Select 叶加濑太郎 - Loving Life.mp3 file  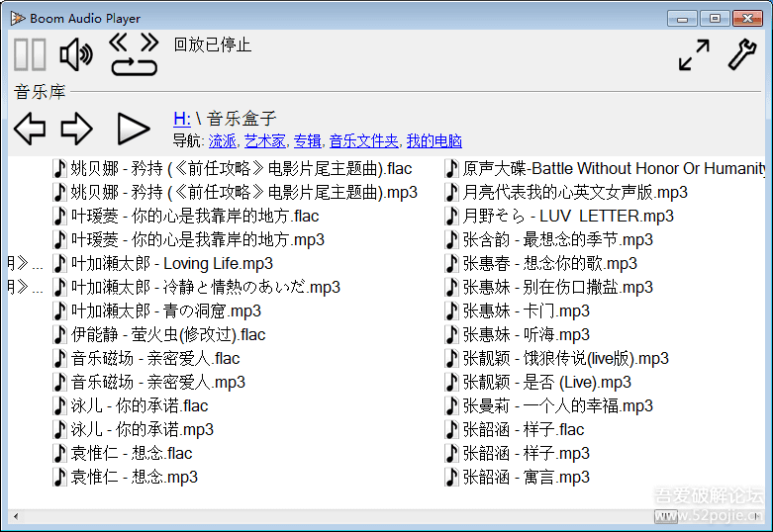pyautogui.click(x=162, y=264)
